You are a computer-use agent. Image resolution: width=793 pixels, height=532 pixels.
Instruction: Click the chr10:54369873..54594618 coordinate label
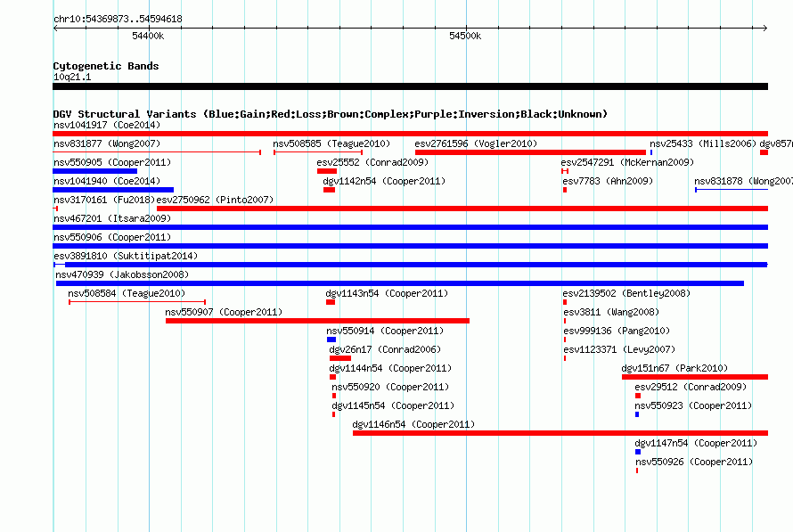[118, 19]
